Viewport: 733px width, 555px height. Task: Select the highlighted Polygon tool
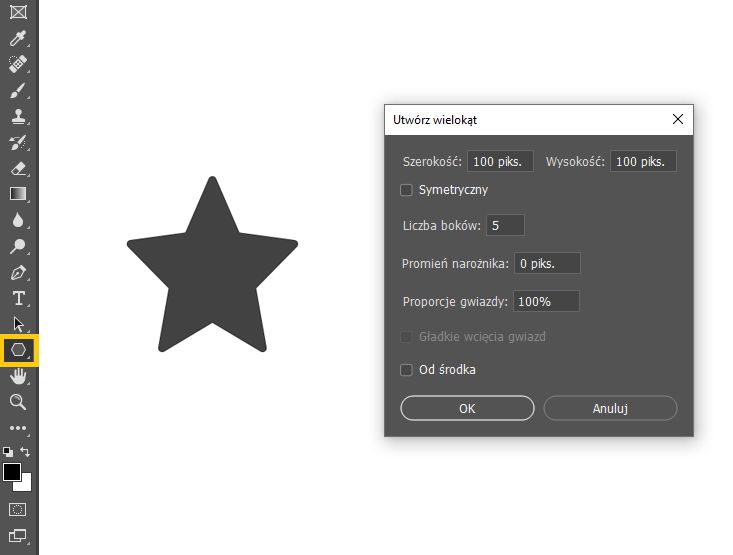18,350
